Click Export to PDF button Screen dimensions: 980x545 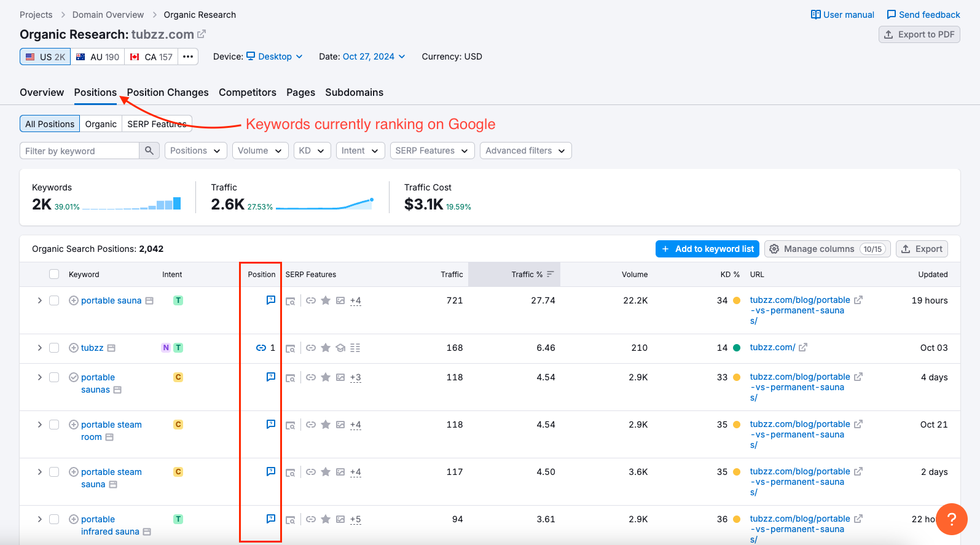(919, 34)
